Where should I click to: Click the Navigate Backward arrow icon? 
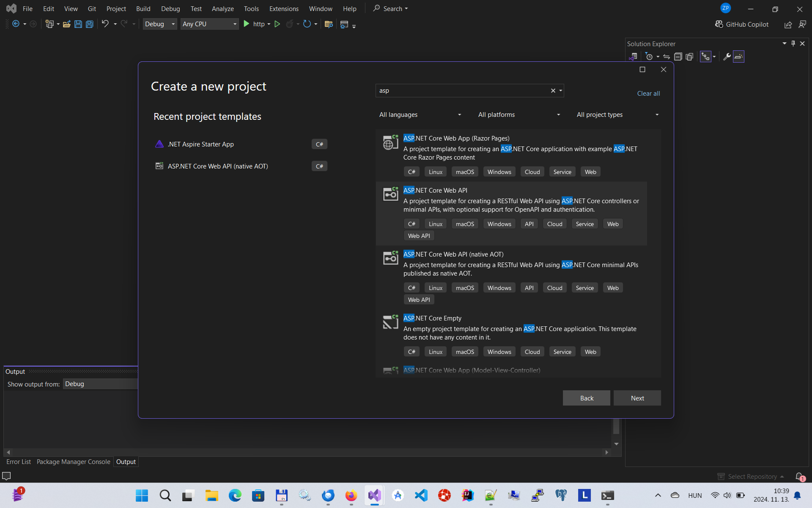16,24
